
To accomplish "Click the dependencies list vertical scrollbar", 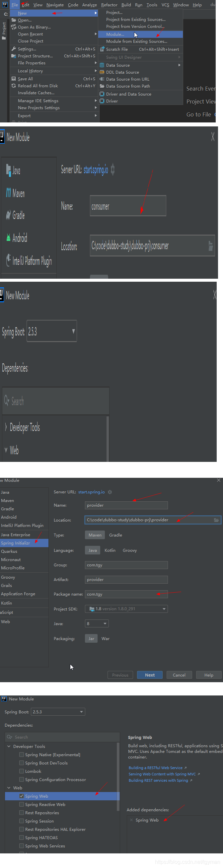I will tap(118, 776).
